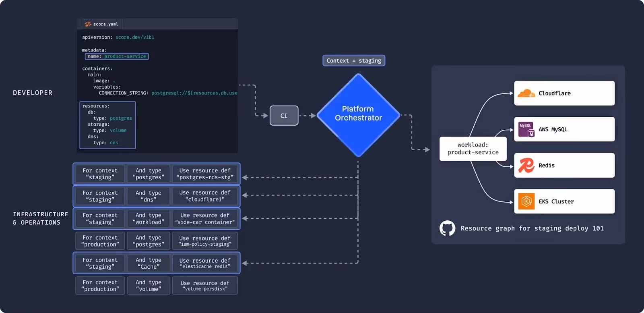Click the type: dns line in resources

click(x=106, y=143)
